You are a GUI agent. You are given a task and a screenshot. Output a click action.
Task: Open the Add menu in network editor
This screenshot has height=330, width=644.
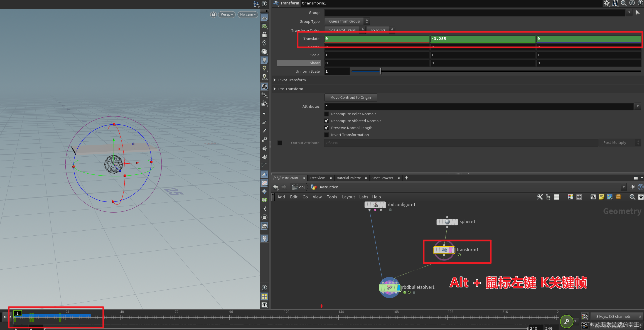click(x=281, y=197)
